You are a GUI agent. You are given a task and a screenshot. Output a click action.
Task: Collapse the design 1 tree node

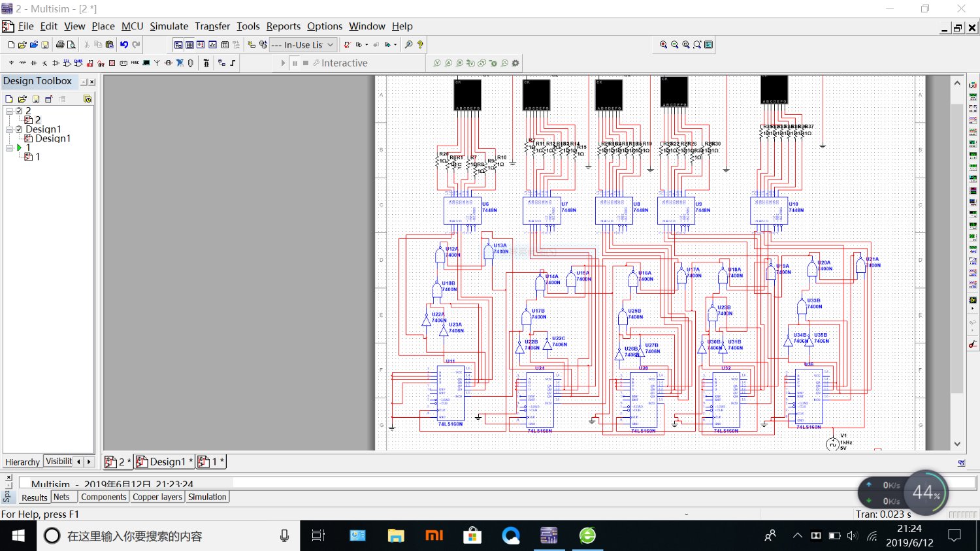(9, 148)
